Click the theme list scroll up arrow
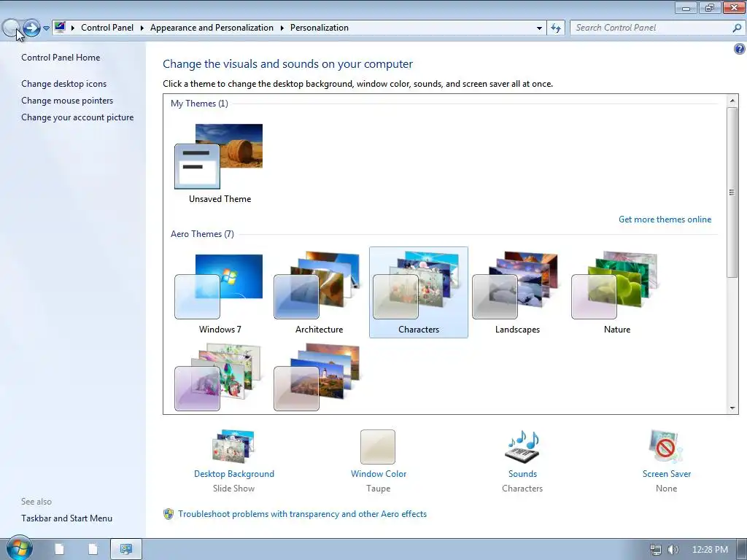The image size is (747, 560). click(732, 101)
